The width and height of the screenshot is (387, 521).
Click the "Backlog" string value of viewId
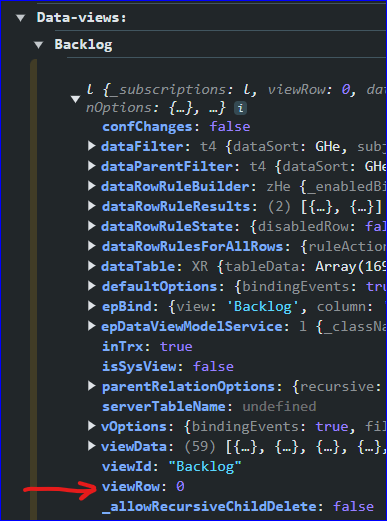tap(205, 467)
